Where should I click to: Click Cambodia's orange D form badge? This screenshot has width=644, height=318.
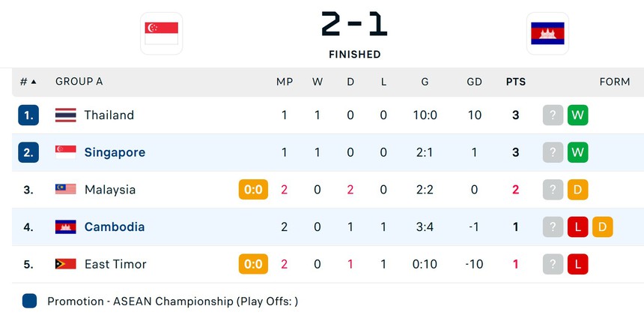point(602,226)
